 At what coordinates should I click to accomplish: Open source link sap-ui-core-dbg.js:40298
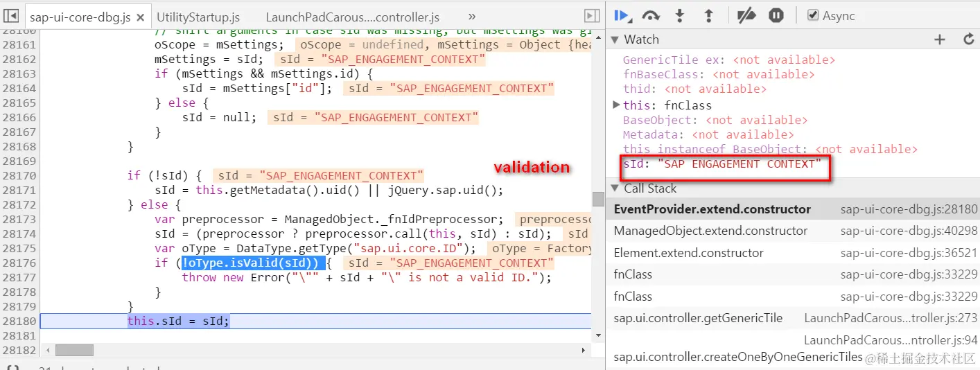909,231
